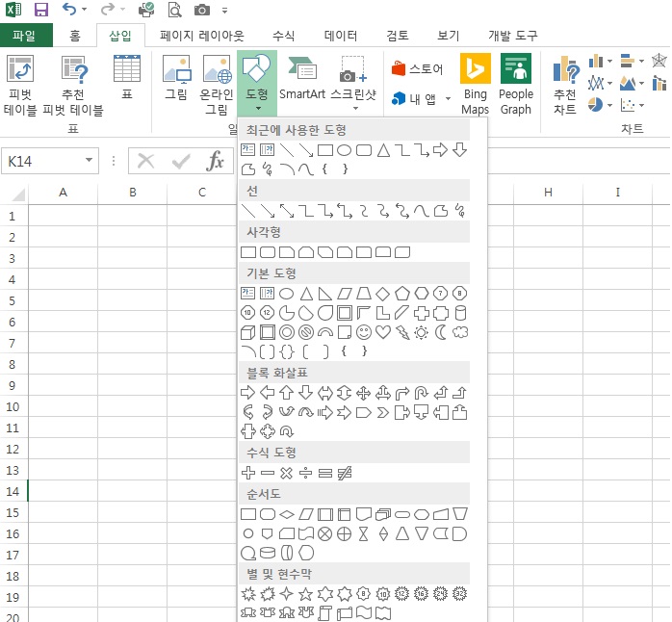Choose the not-equal sign shape
This screenshot has height=622, width=672.
tap(345, 474)
